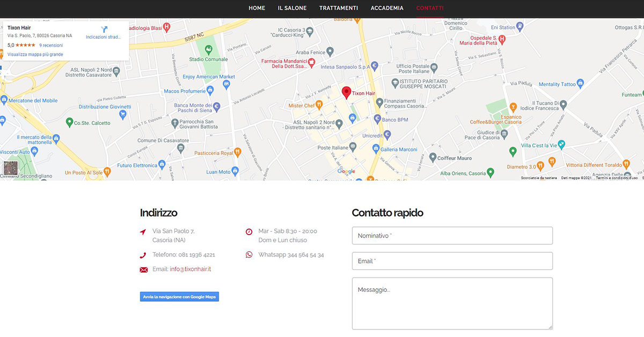644x337 pixels.
Task: Click Visualizza mappa più grande
Action: (x=35, y=54)
